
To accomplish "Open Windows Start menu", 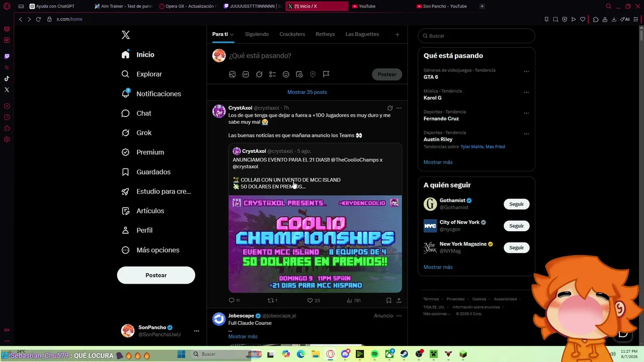I will (x=181, y=354).
